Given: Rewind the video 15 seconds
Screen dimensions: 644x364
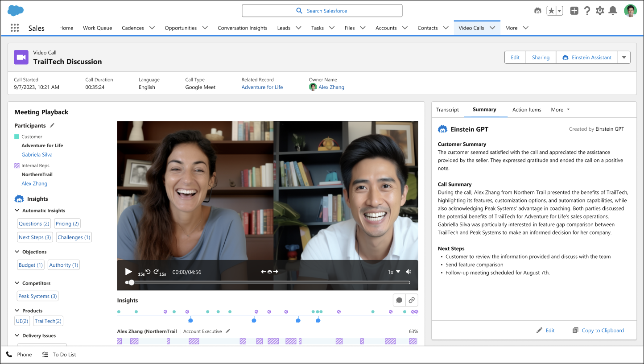Looking at the screenshot, I should [x=148, y=272].
